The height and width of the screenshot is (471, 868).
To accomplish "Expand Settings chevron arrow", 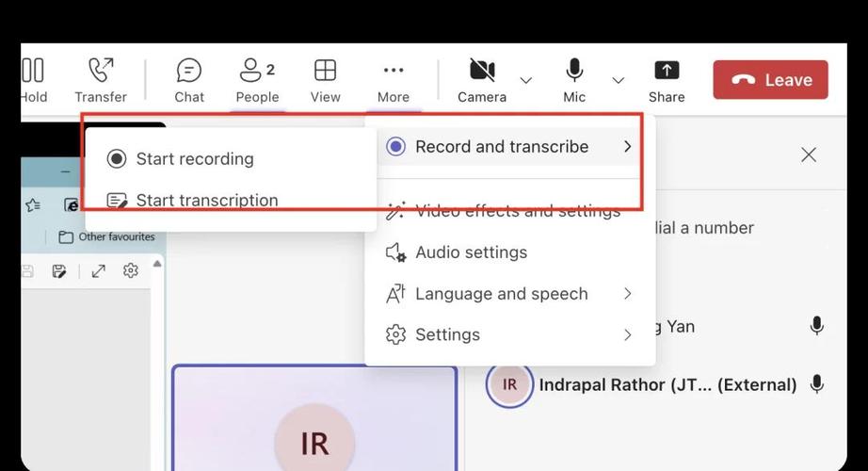I will 627,334.
